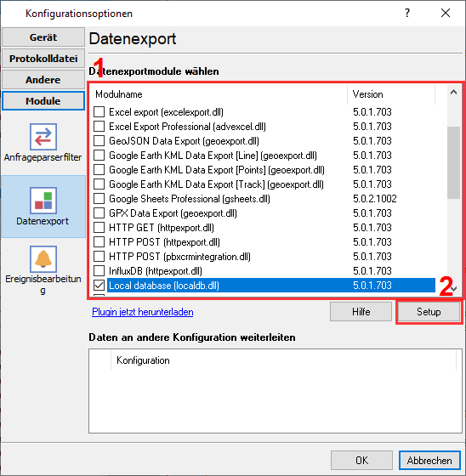466x476 pixels.
Task: Click the help question mark icon
Action: coord(407,13)
